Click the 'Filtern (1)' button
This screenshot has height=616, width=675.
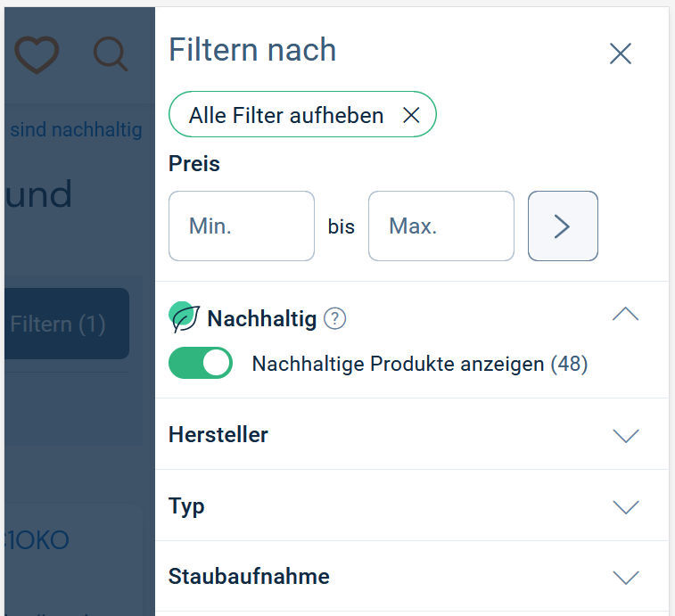[64, 324]
